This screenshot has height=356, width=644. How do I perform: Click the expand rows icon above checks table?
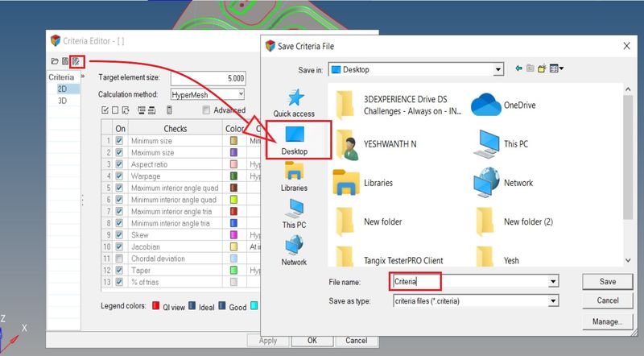coord(142,110)
